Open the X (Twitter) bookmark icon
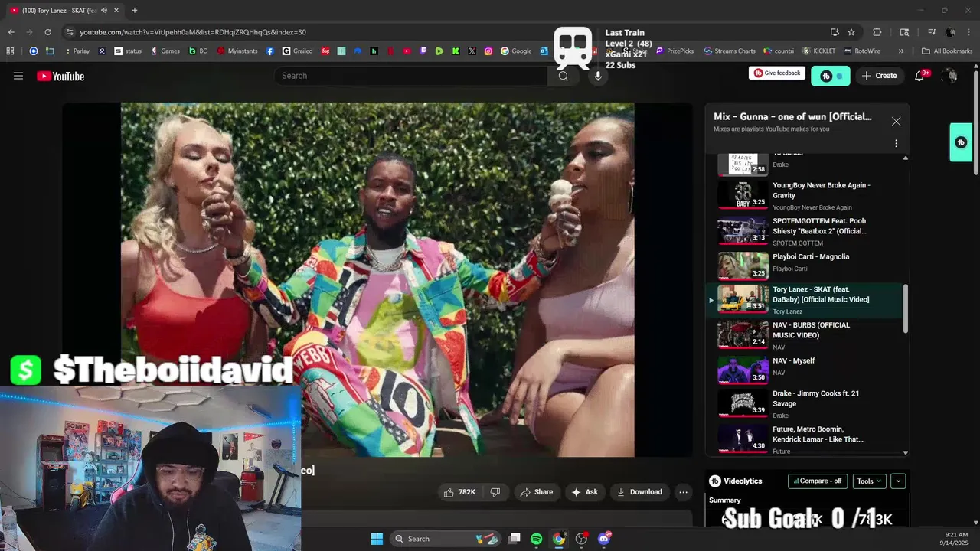Viewport: 980px width, 551px height. pyautogui.click(x=472, y=51)
